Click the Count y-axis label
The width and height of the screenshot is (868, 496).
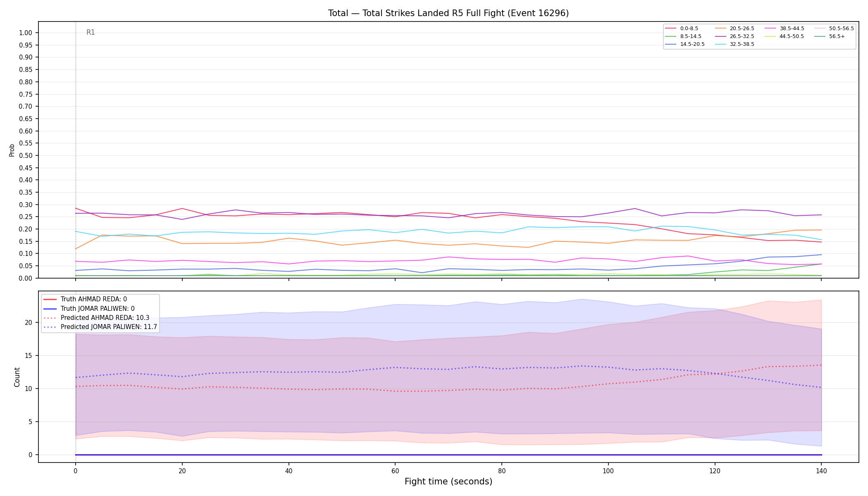[17, 377]
